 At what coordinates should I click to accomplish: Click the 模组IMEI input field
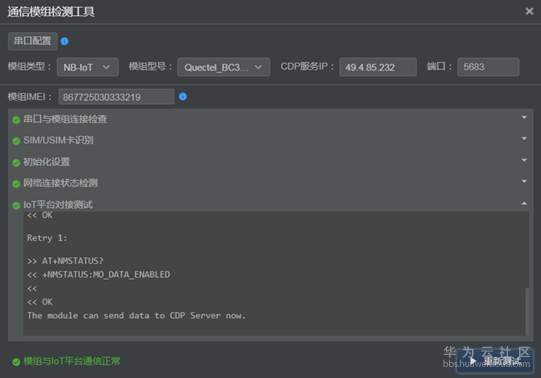(x=116, y=97)
